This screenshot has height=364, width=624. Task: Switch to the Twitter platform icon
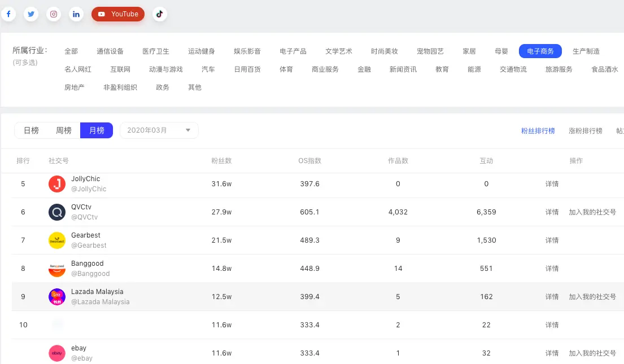(31, 14)
